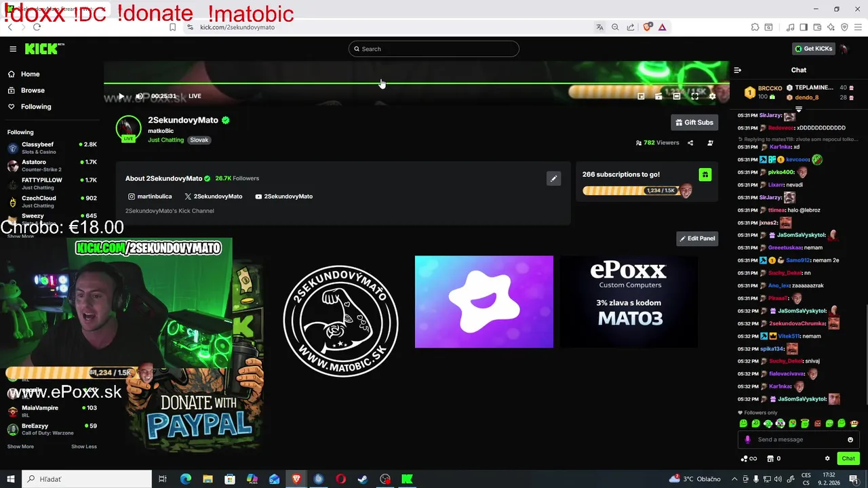Expand the chat leaderboard handle

(799, 109)
